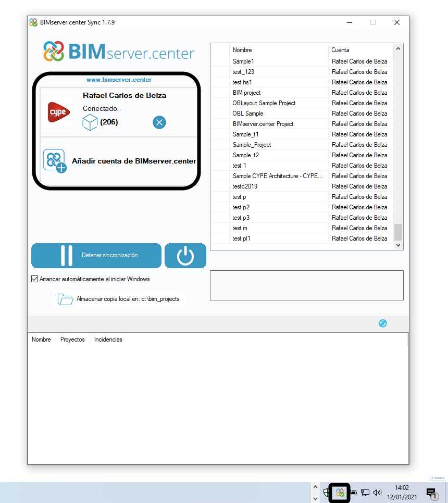Select the Sample_t2 row
The image size is (448, 503).
(x=302, y=155)
